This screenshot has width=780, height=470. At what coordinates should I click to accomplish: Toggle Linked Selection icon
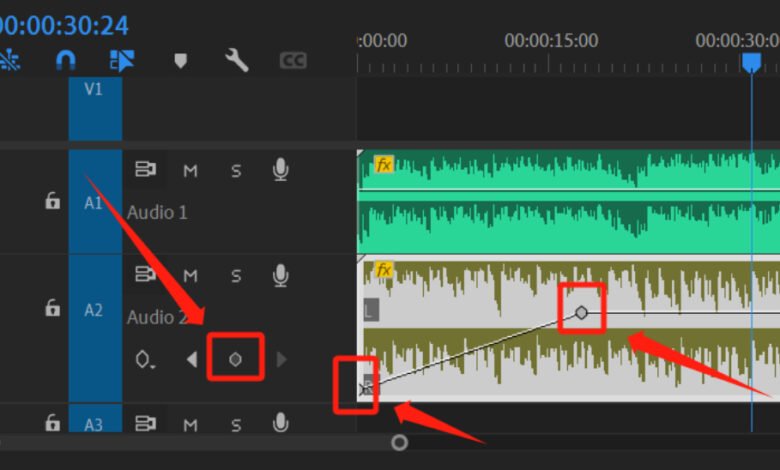pyautogui.click(x=121, y=60)
